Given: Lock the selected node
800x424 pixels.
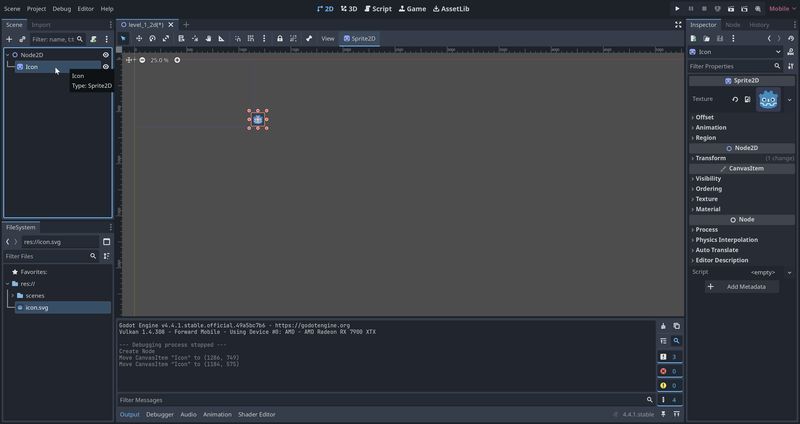Looking at the screenshot, I should pos(279,39).
